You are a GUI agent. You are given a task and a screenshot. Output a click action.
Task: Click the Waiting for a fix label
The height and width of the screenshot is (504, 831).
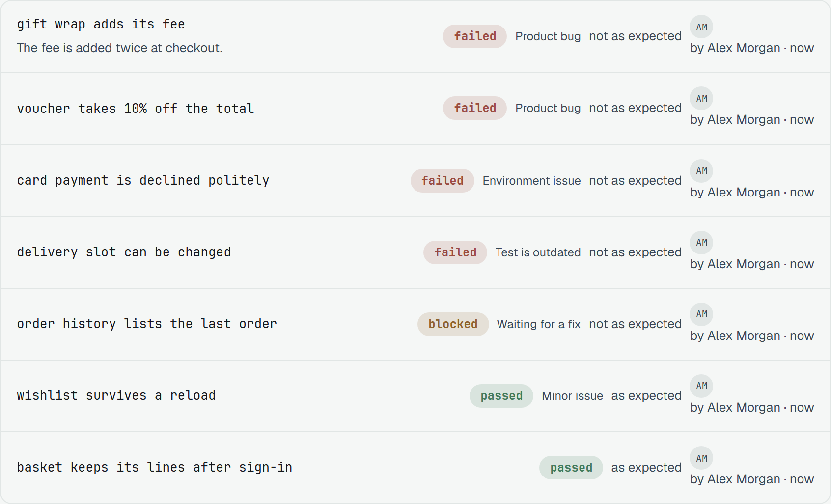[539, 324]
